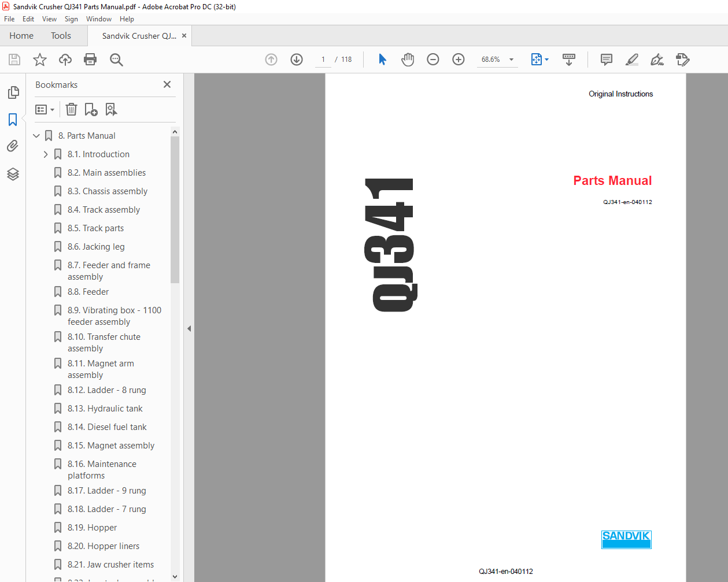
Task: Collapse the 8. Parts Manual bookmark
Action: (x=36, y=136)
